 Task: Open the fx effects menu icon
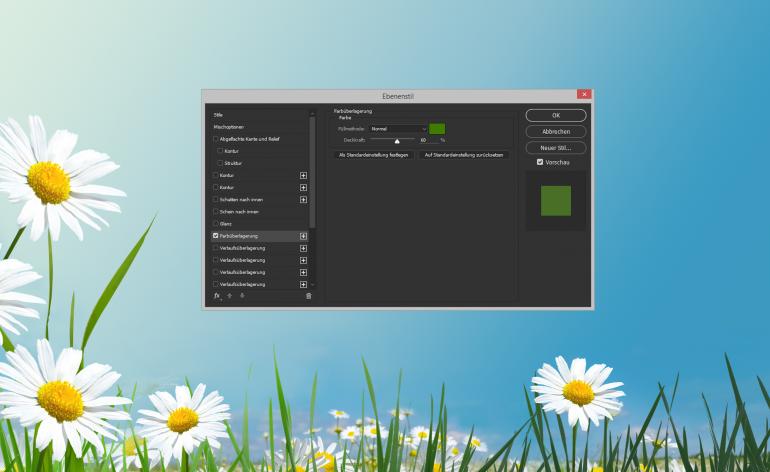217,296
